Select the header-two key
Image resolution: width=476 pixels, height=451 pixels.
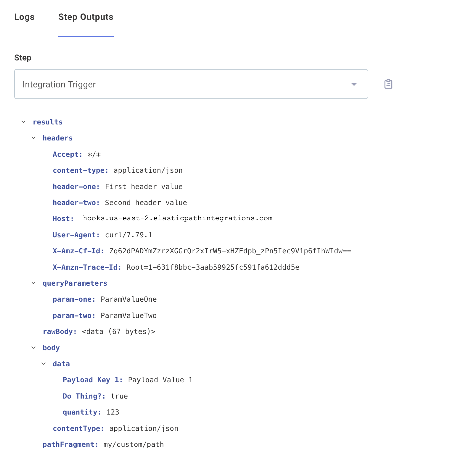76,203
